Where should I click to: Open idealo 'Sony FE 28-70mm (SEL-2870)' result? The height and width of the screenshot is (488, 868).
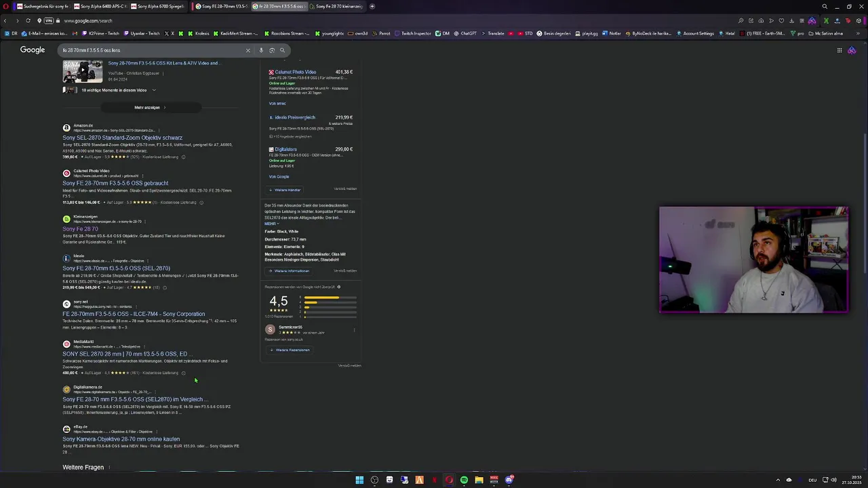click(116, 268)
